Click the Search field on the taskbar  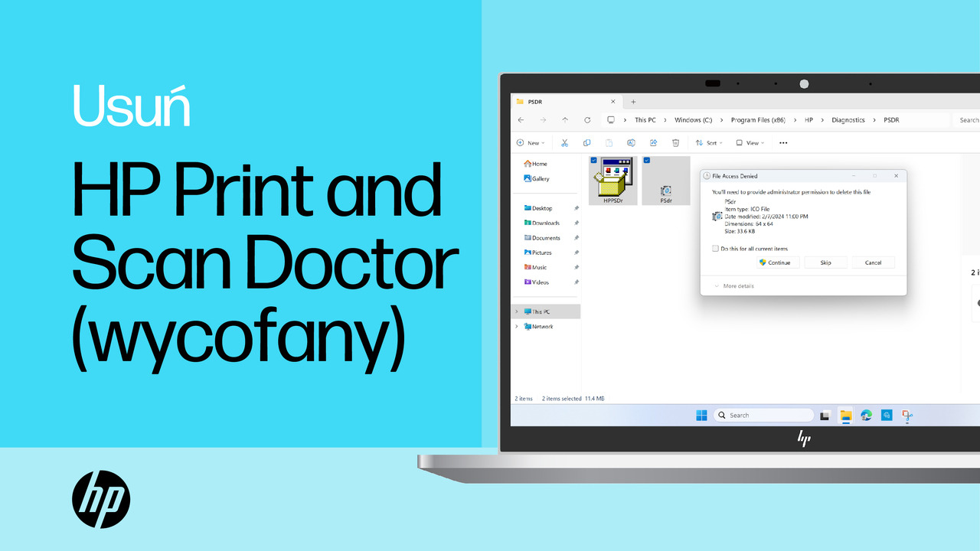tap(763, 414)
